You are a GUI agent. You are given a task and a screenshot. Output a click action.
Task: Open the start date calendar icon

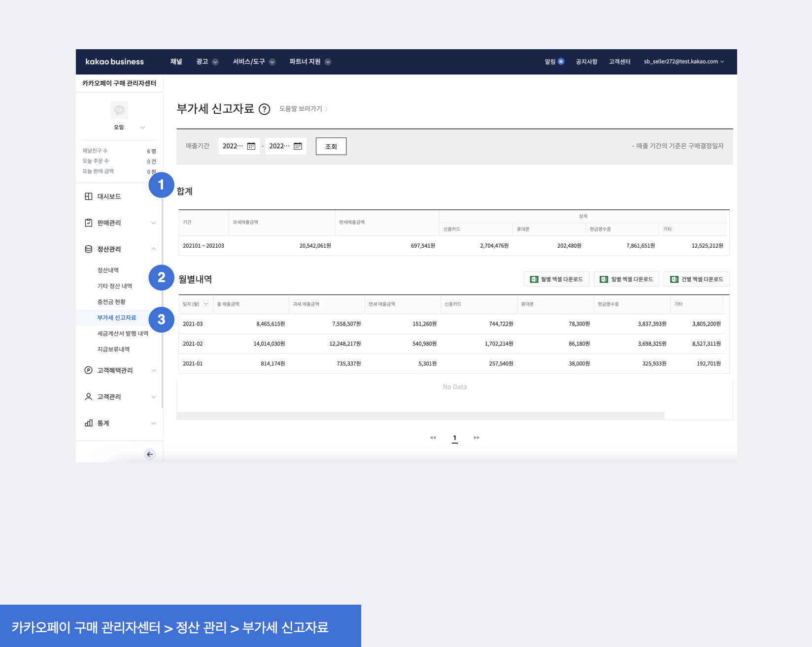click(x=251, y=146)
